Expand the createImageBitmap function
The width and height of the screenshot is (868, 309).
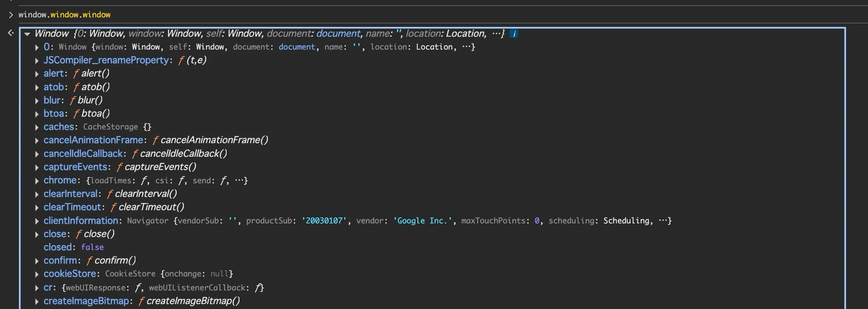(37, 301)
